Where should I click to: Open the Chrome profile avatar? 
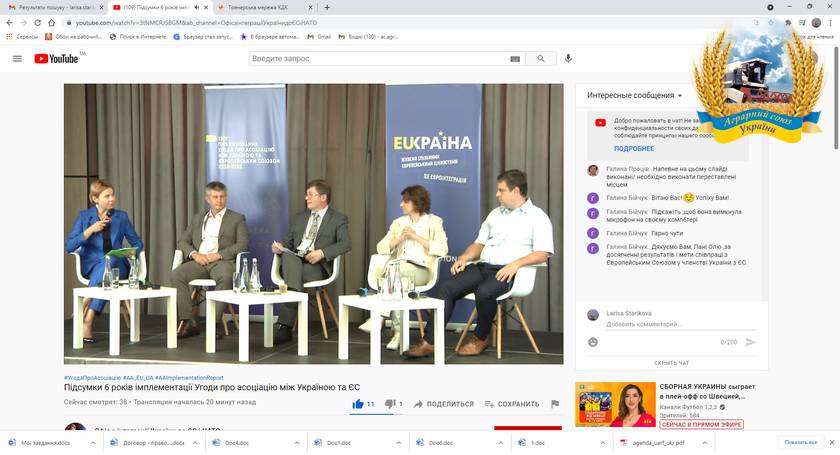click(816, 23)
